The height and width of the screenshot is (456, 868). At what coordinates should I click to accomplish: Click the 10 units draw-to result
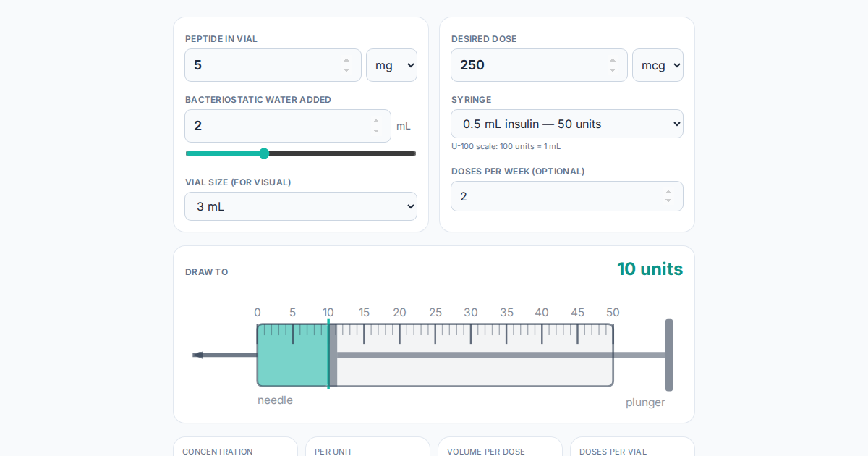[650, 269]
